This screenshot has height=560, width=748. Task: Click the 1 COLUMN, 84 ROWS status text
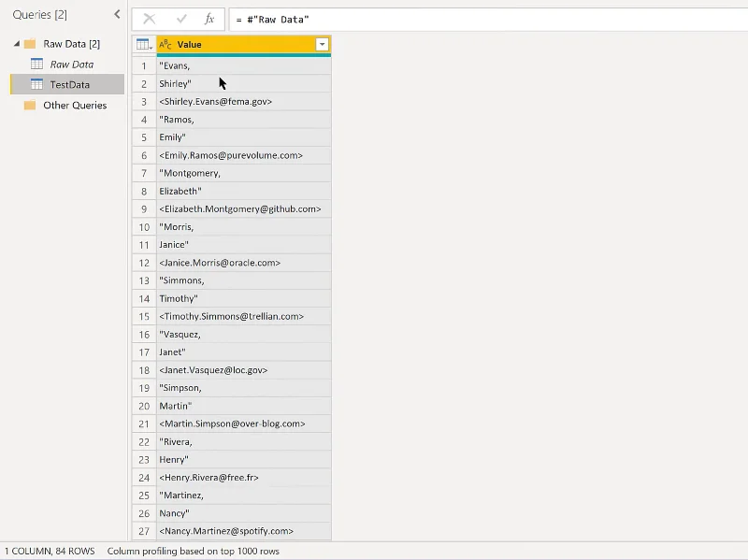click(x=50, y=551)
